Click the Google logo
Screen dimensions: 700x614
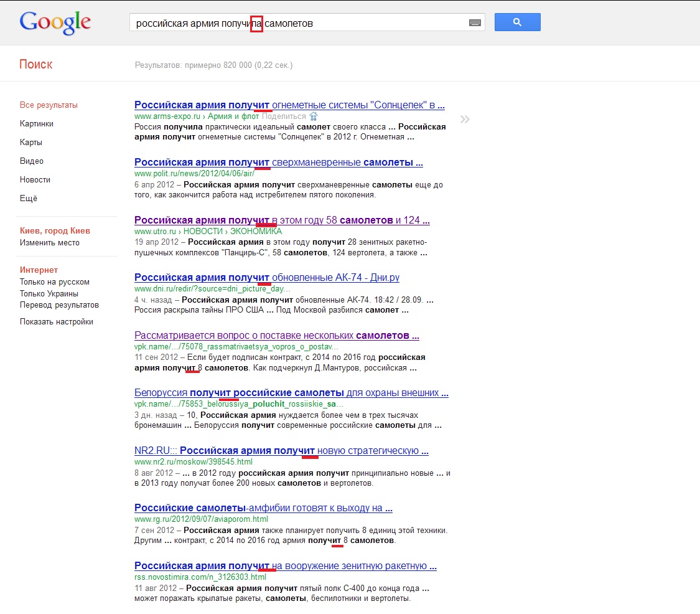(x=54, y=22)
